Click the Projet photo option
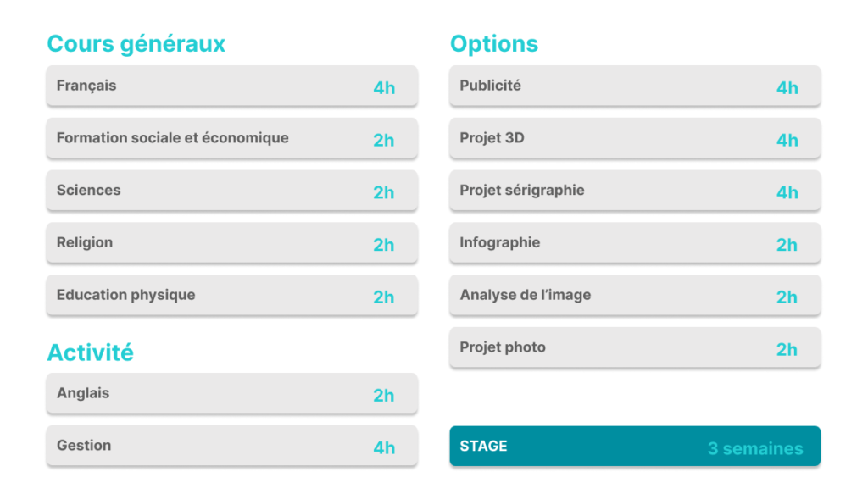Screen dimensions: 868x494 635,347
